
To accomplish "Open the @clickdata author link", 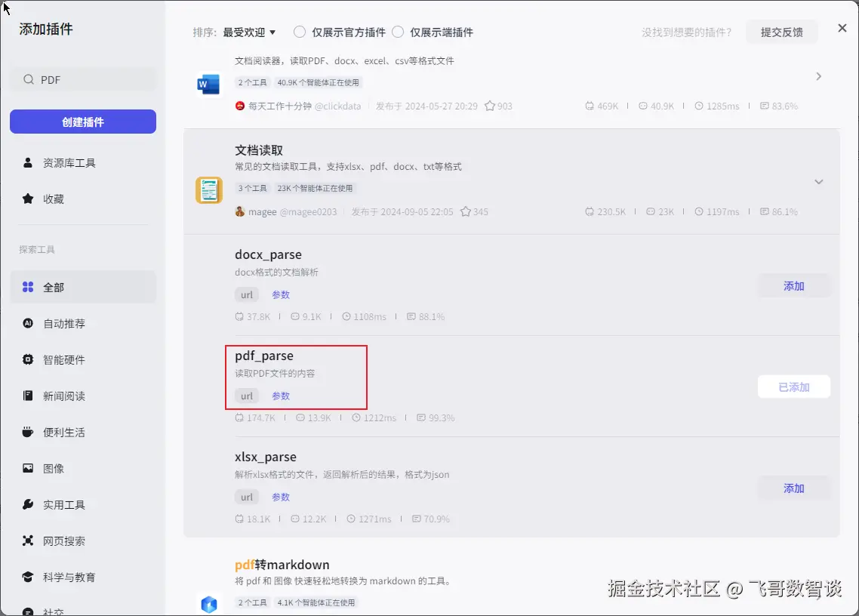I will (x=337, y=106).
